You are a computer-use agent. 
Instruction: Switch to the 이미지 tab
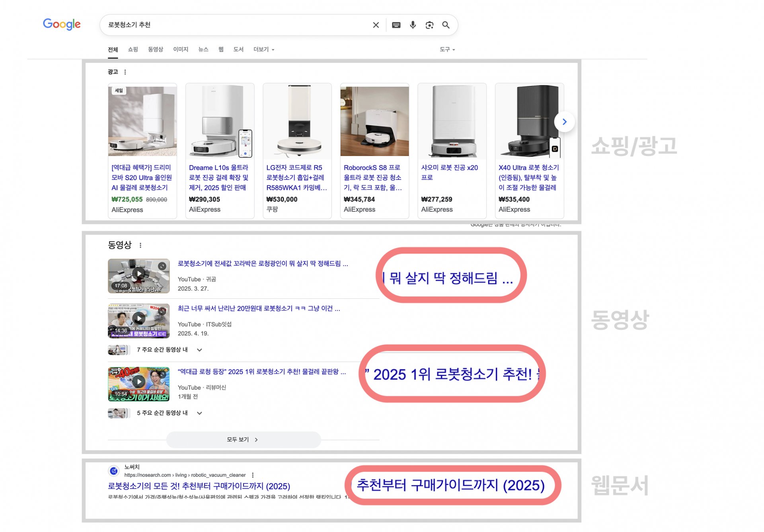coord(181,49)
